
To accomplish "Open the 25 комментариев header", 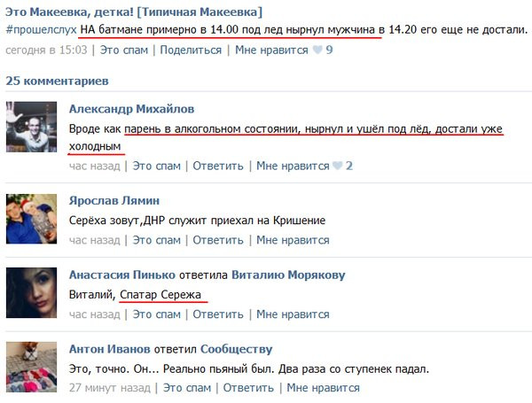I will click(57, 81).
